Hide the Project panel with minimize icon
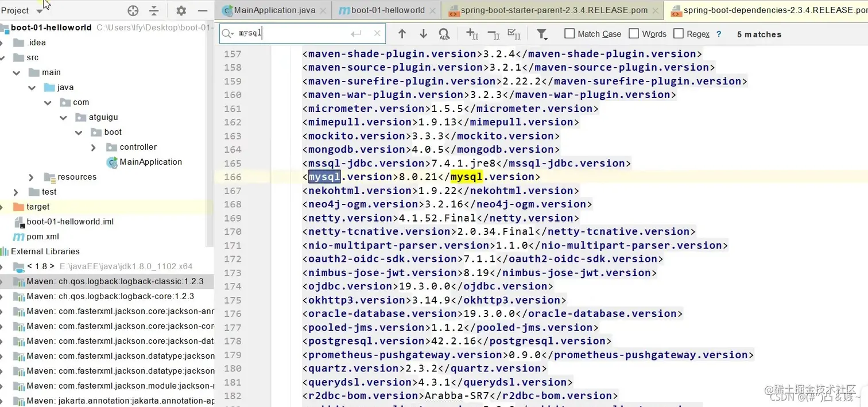Image resolution: width=868 pixels, height=407 pixels. click(203, 10)
